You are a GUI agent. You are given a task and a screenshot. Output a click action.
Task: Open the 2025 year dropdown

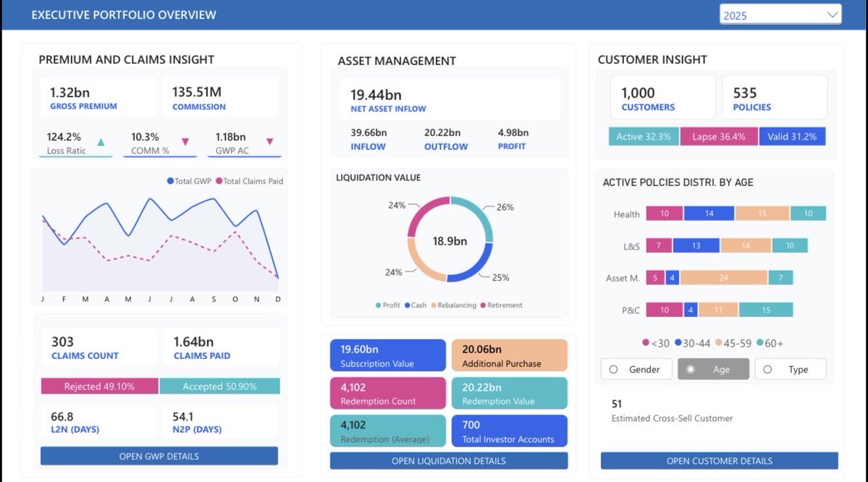click(x=780, y=15)
